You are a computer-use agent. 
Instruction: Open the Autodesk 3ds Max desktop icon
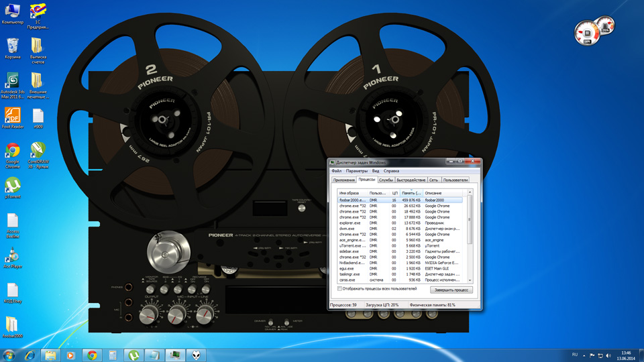[12, 81]
